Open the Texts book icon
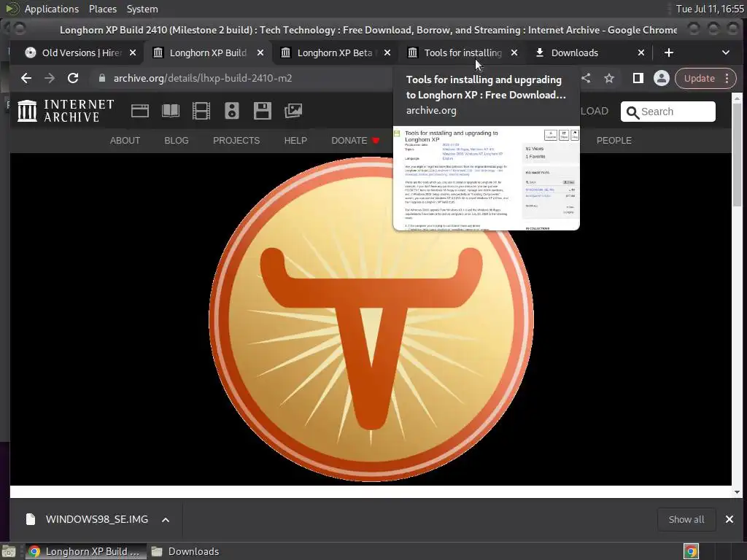Screen dimensions: 747x560 (x=171, y=111)
